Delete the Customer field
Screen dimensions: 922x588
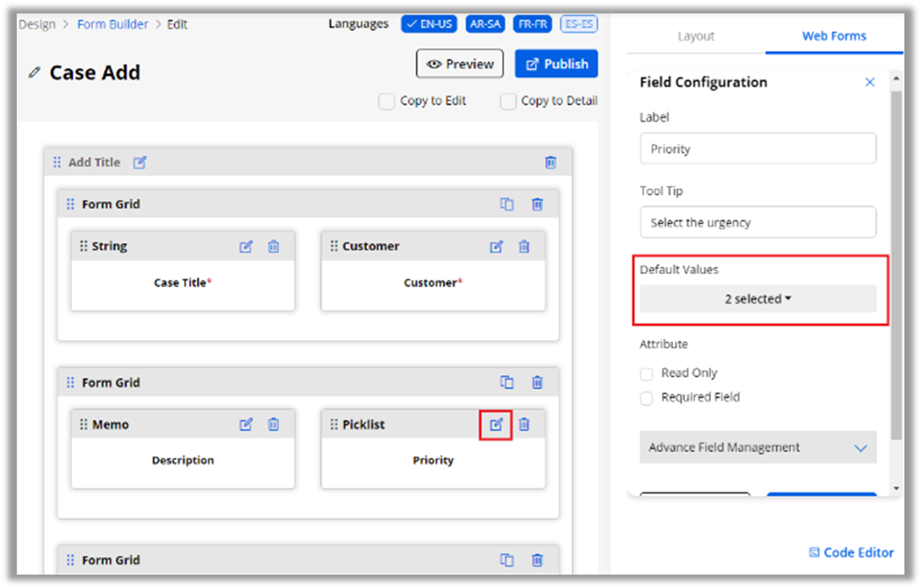tap(524, 246)
